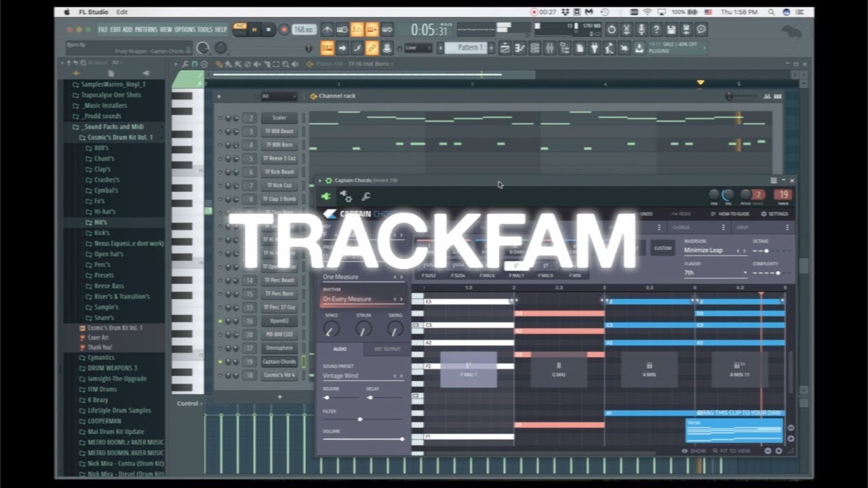This screenshot has height=488, width=868.
Task: Pause playback with the orange pause button
Action: point(255,30)
